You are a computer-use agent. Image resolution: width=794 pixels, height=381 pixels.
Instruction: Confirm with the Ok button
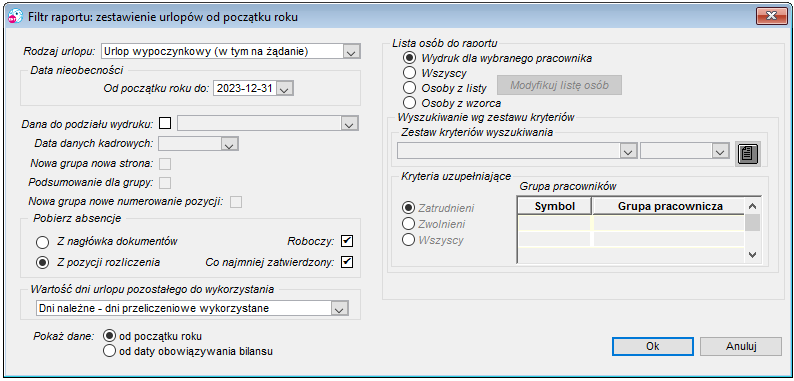coord(653,347)
